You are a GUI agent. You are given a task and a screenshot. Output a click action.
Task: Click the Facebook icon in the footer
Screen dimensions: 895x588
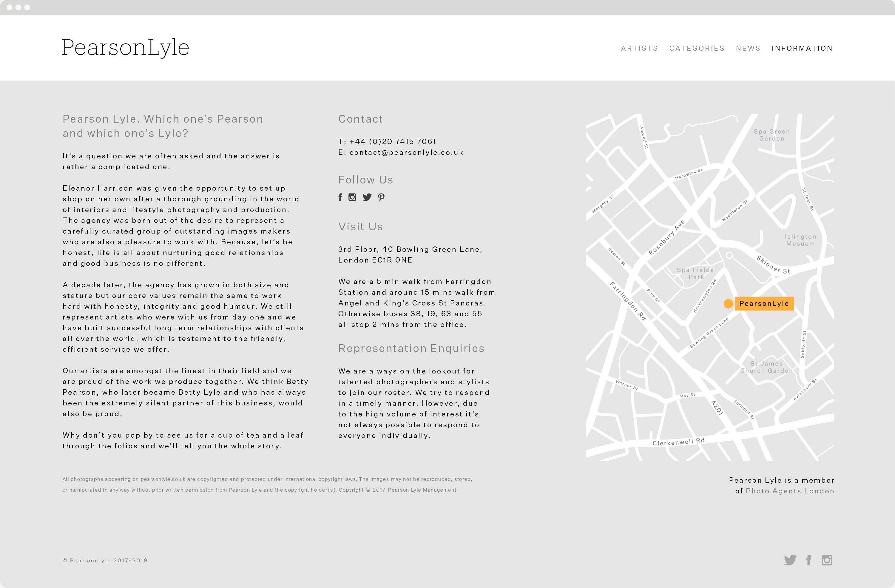809,560
